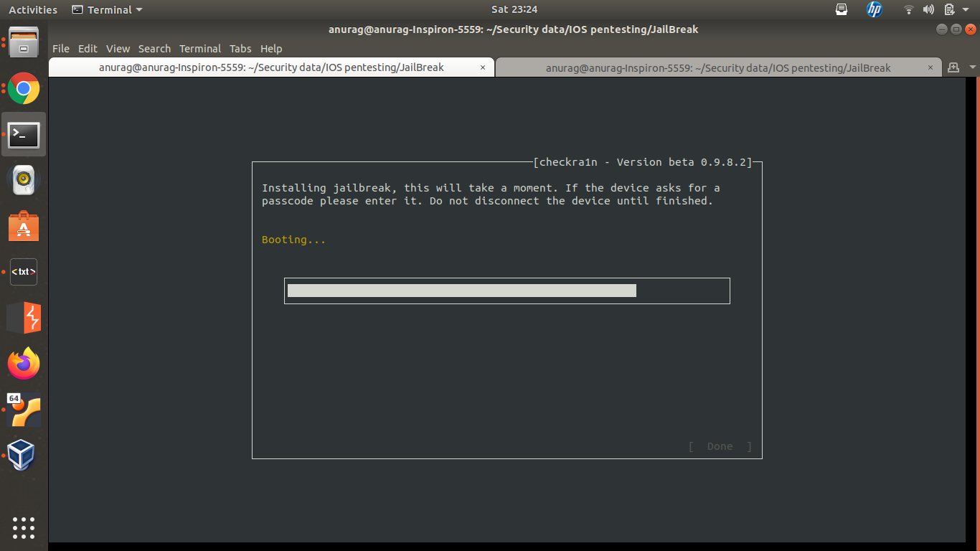The width and height of the screenshot is (980, 551).
Task: Open the tab list dropdown arrow
Action: click(x=973, y=67)
